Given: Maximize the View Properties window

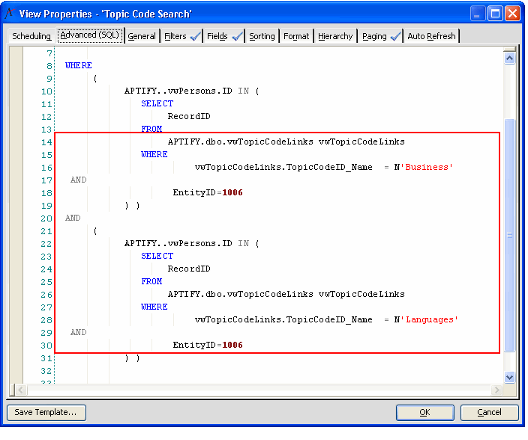Looking at the screenshot, I should point(495,14).
